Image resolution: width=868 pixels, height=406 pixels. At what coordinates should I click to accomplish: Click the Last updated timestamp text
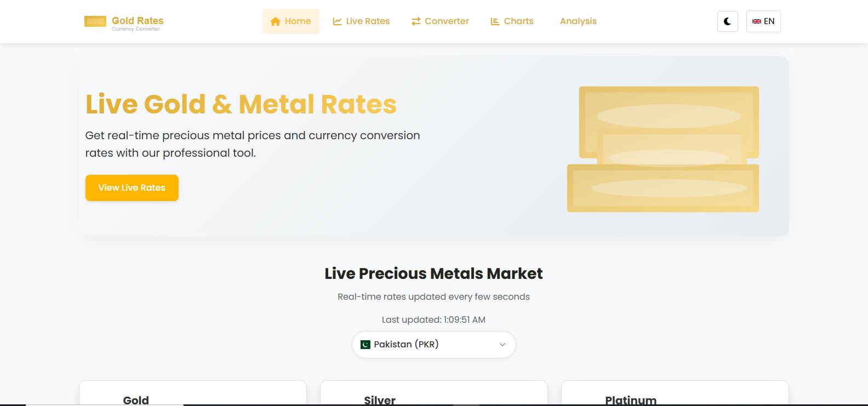click(x=433, y=319)
